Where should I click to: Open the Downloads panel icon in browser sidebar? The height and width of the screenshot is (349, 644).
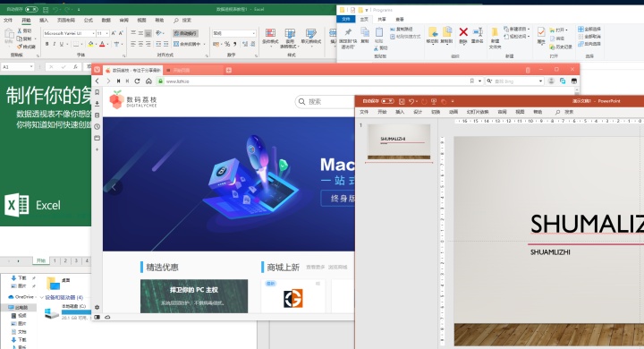(97, 104)
